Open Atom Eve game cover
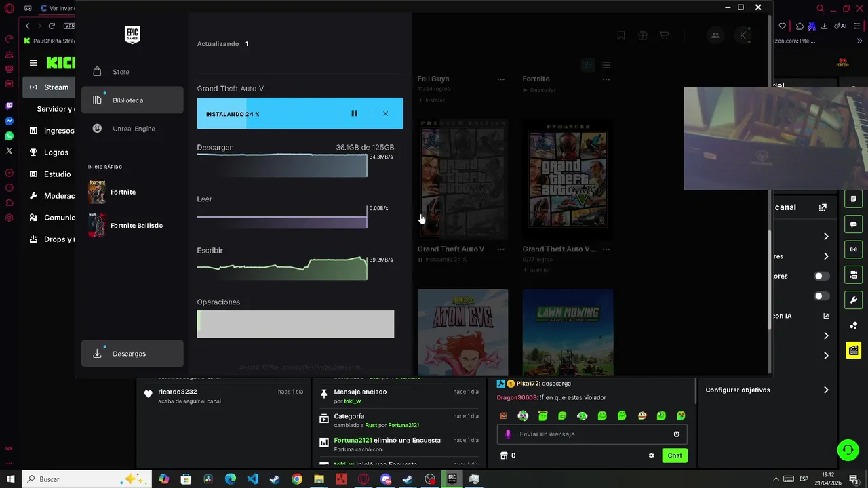The image size is (868, 488). click(462, 332)
